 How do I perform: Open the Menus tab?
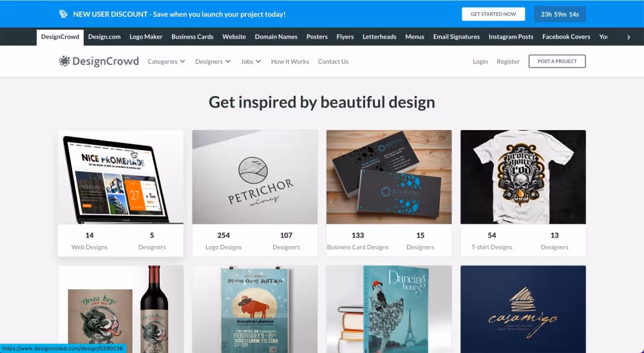414,37
